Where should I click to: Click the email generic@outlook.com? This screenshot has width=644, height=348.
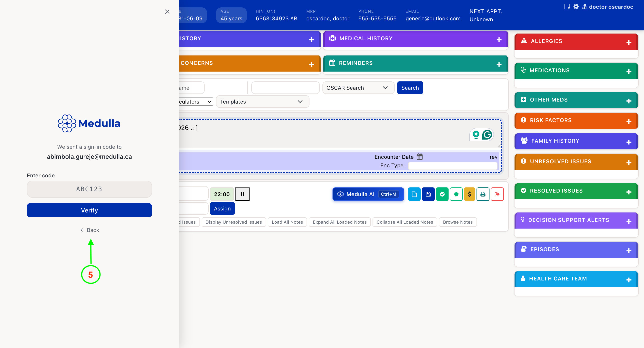coord(433,19)
